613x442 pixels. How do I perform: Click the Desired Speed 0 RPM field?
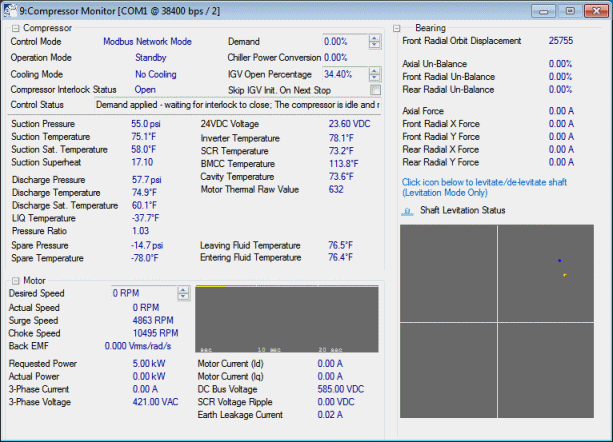144,293
